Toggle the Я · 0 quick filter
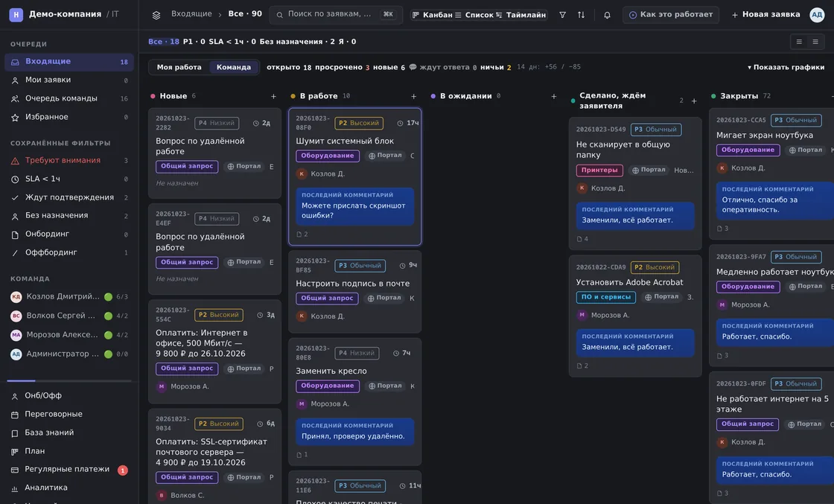 point(347,42)
